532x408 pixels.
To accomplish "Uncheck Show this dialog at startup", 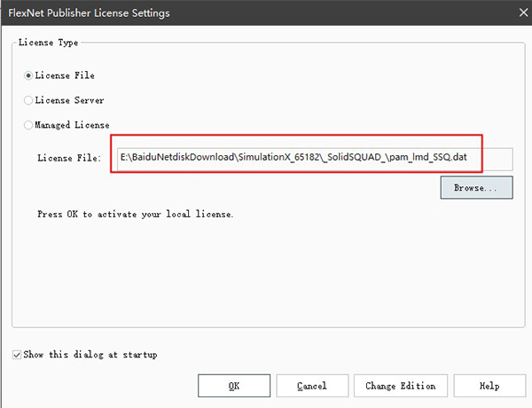I will click(18, 355).
